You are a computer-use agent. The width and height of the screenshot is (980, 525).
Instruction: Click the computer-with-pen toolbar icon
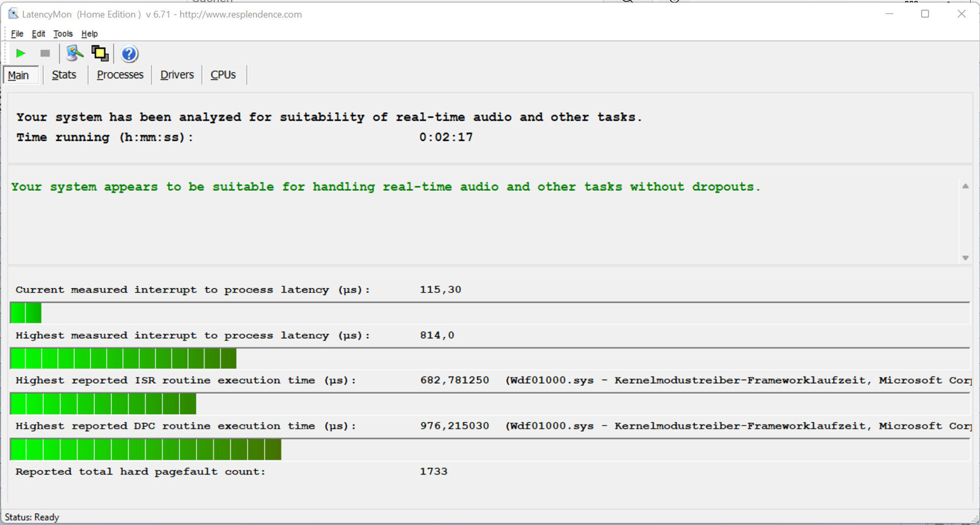(x=75, y=53)
